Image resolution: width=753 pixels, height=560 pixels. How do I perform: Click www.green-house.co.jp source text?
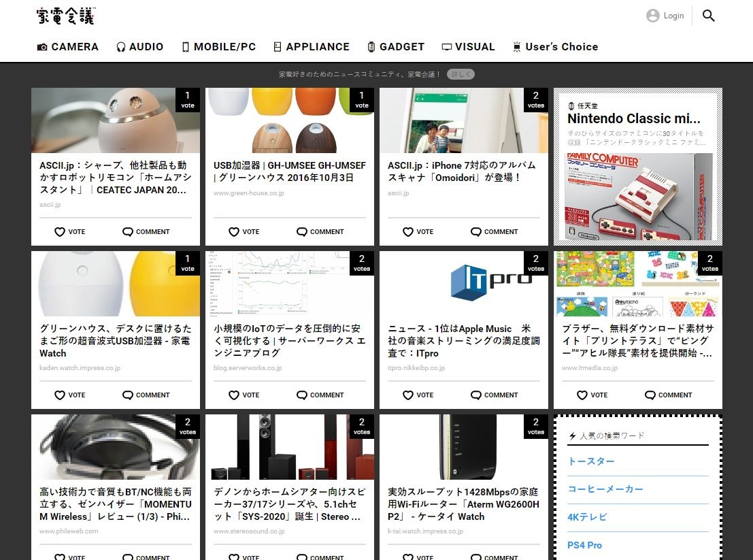click(249, 193)
